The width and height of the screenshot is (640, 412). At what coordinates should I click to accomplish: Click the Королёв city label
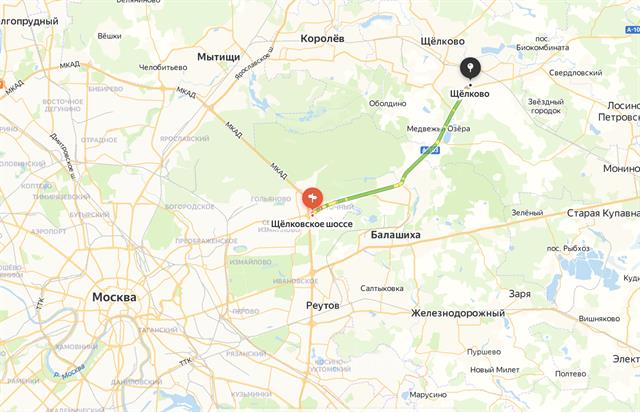(322, 39)
